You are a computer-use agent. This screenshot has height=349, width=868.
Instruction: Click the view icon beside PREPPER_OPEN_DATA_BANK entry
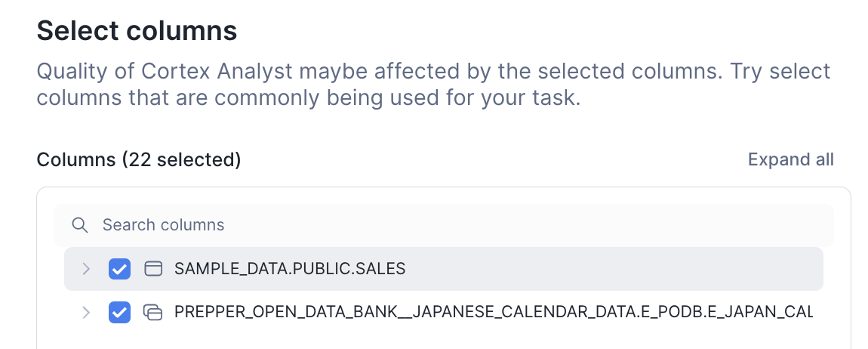pyautogui.click(x=152, y=313)
